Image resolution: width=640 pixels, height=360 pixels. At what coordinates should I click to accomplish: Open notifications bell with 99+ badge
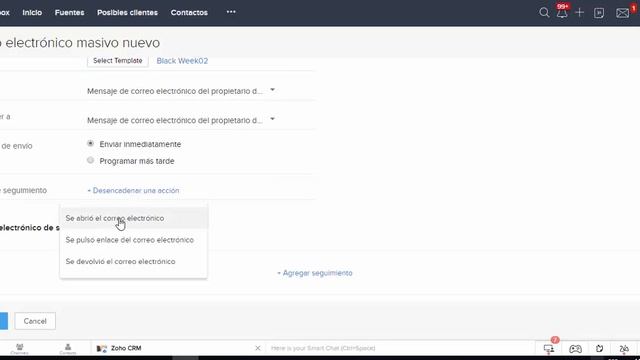(562, 12)
